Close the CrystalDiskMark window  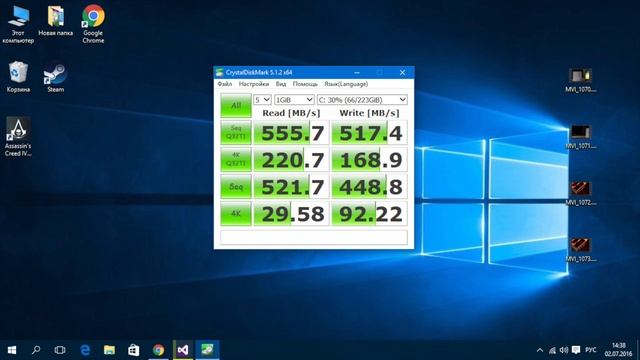point(402,73)
